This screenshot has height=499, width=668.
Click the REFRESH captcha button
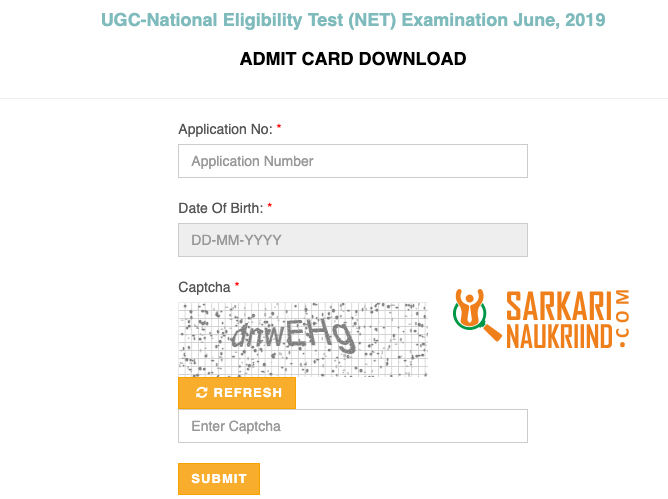coord(237,393)
